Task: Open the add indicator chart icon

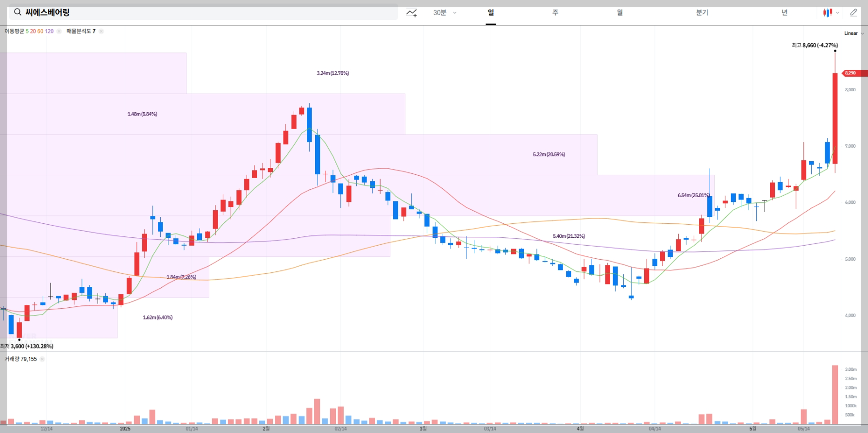Action: (412, 13)
